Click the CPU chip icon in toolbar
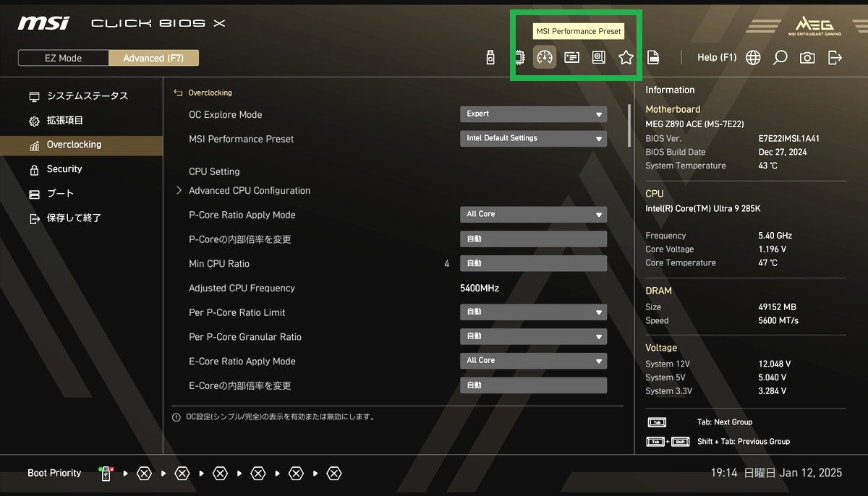The width and height of the screenshot is (868, 496). tap(519, 57)
